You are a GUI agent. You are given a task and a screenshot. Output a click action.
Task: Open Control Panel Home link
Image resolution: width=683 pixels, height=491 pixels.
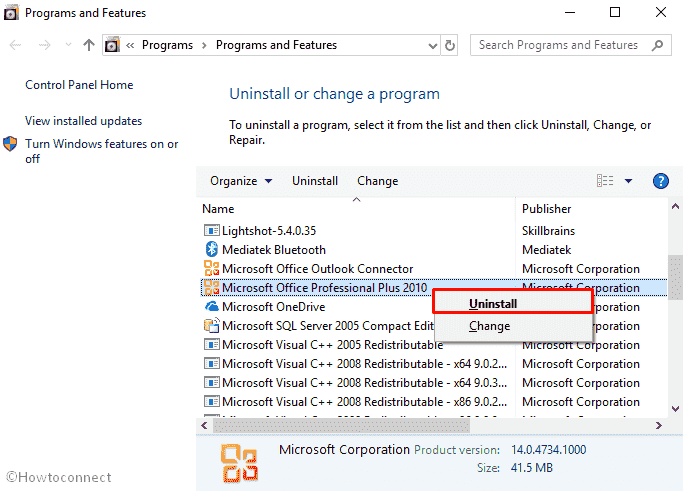(x=79, y=85)
